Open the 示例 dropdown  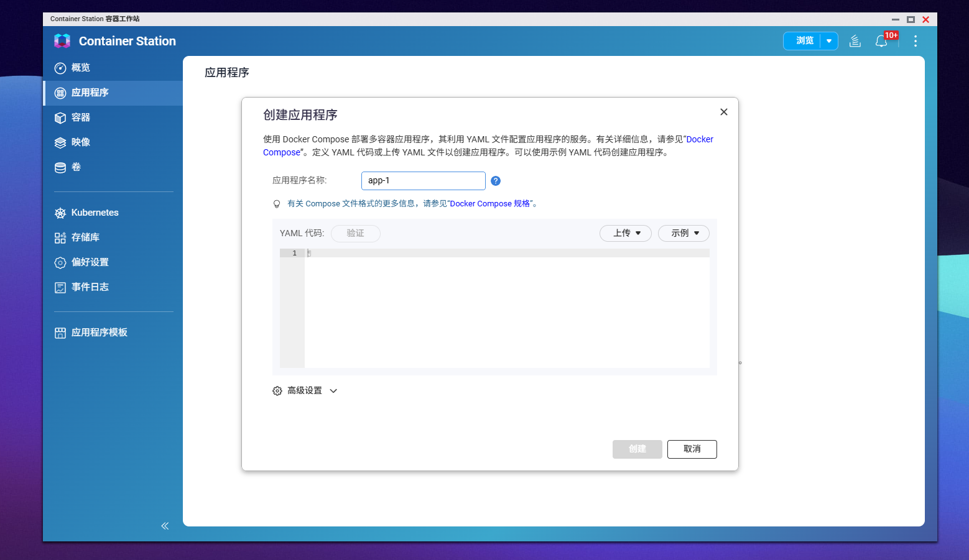click(684, 233)
